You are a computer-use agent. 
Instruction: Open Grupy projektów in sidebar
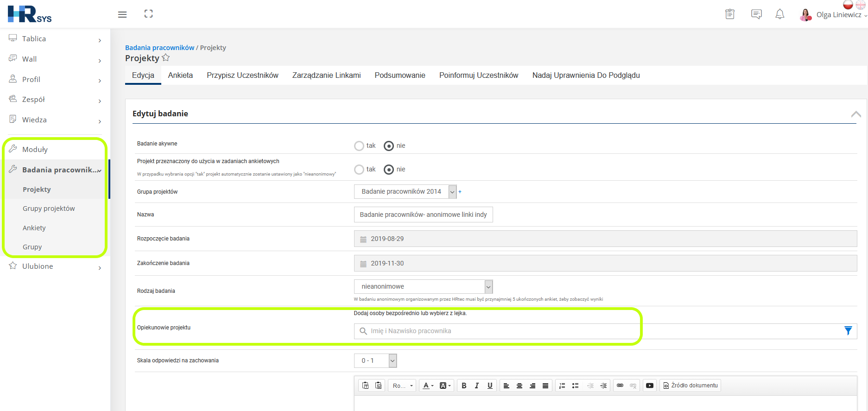[49, 209]
